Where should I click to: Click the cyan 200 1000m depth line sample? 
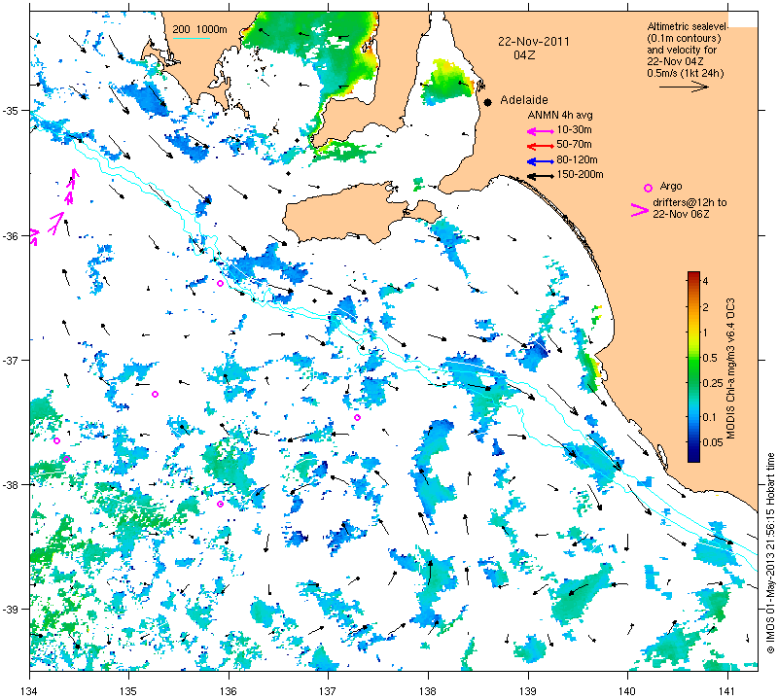(x=191, y=38)
